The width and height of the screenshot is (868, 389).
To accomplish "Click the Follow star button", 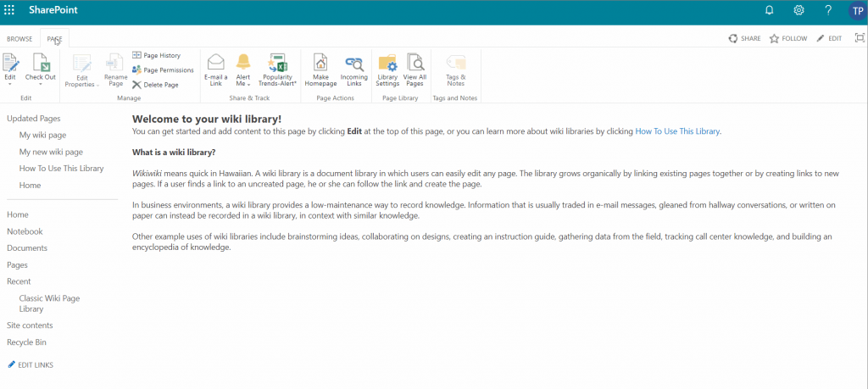I will point(787,38).
